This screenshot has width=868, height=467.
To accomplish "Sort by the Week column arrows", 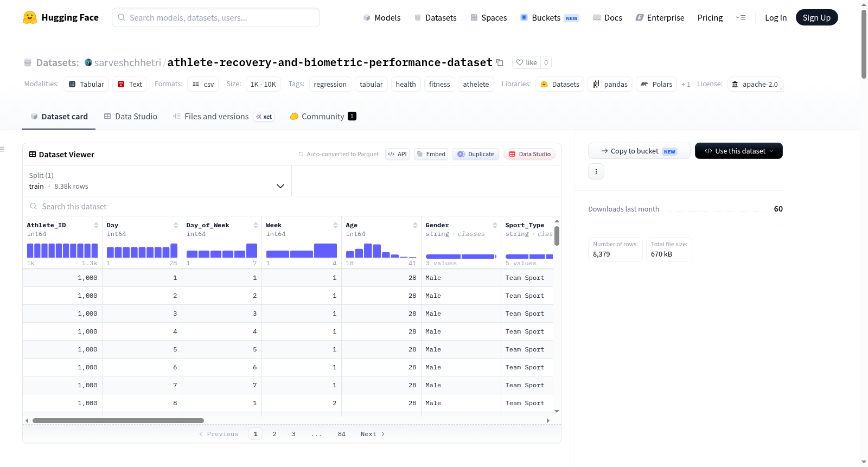I will (x=335, y=225).
